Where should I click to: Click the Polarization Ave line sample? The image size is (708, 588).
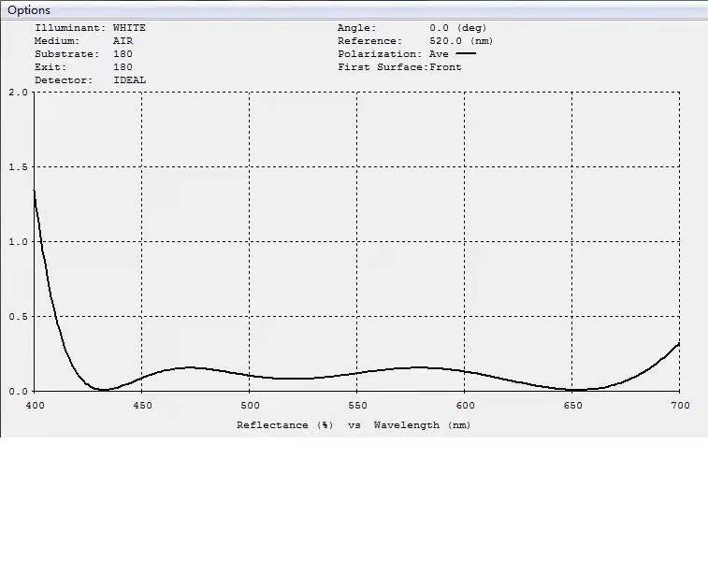[x=465, y=54]
